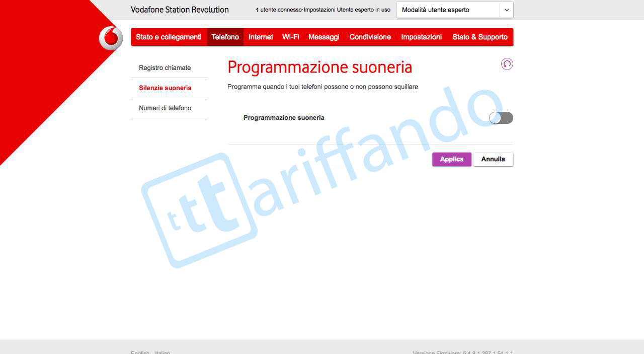Open the Stato & Supporto tab
644x354 pixels.
coord(479,37)
